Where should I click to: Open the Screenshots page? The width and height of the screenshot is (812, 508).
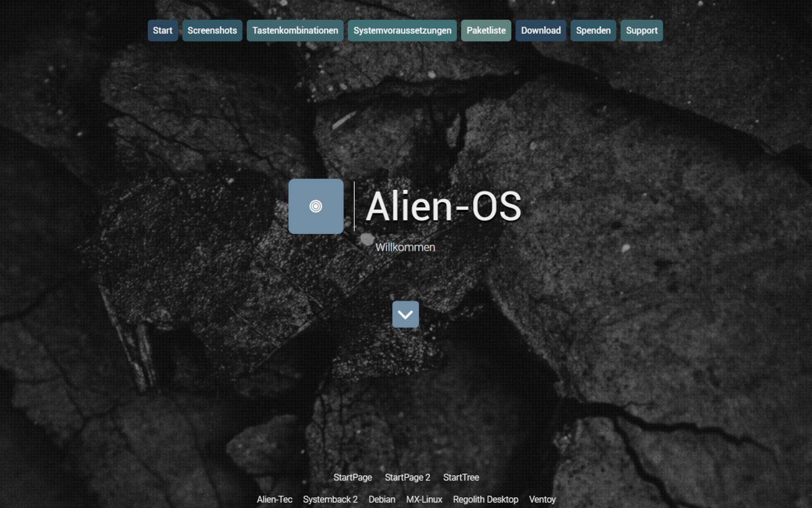click(x=212, y=30)
